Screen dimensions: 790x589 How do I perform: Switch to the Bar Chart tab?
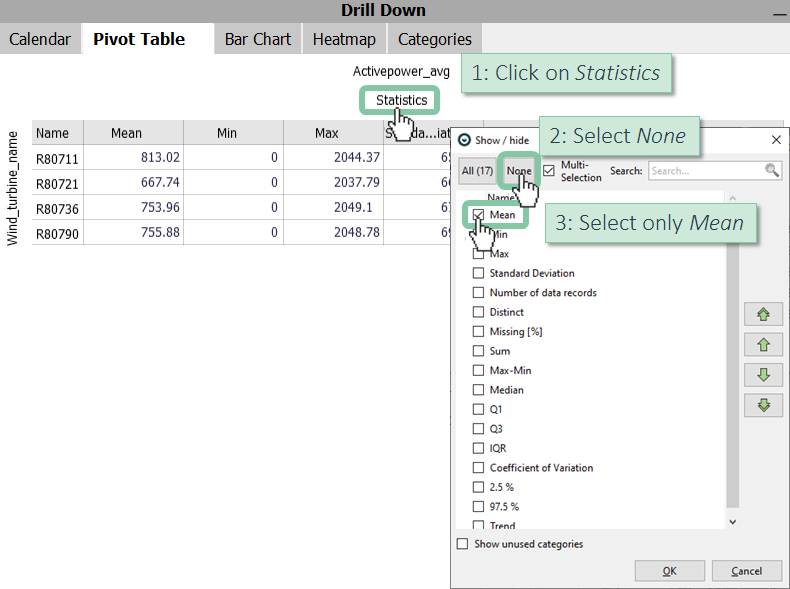pos(258,39)
